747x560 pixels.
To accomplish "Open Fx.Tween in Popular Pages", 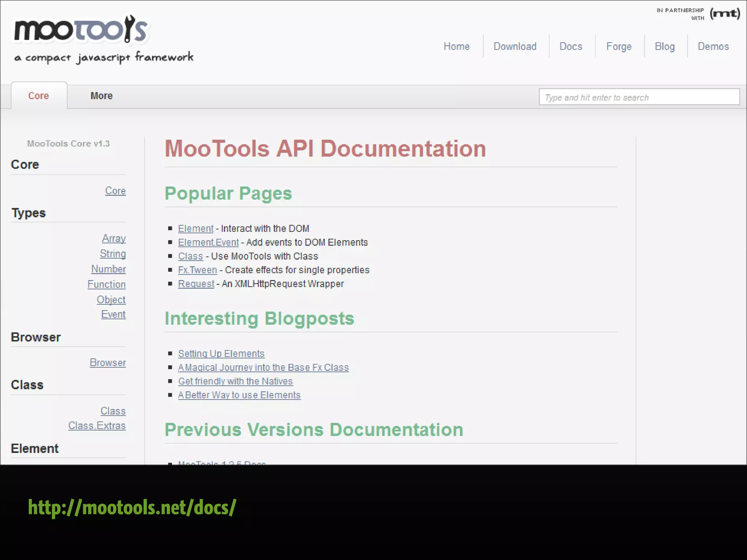I will pyautogui.click(x=197, y=270).
